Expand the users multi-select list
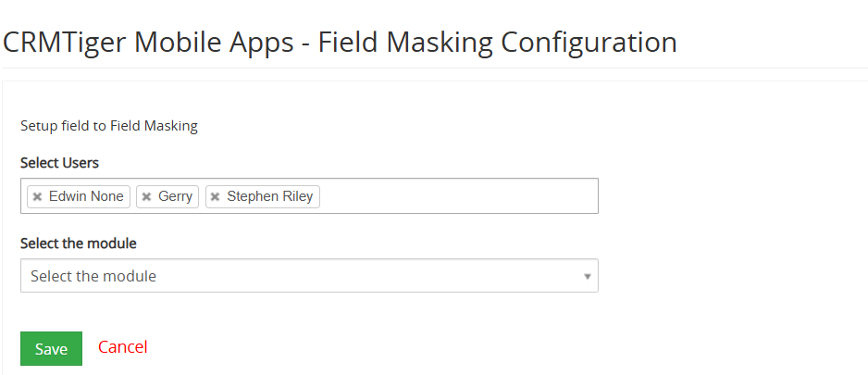868x375 pixels. point(309,195)
